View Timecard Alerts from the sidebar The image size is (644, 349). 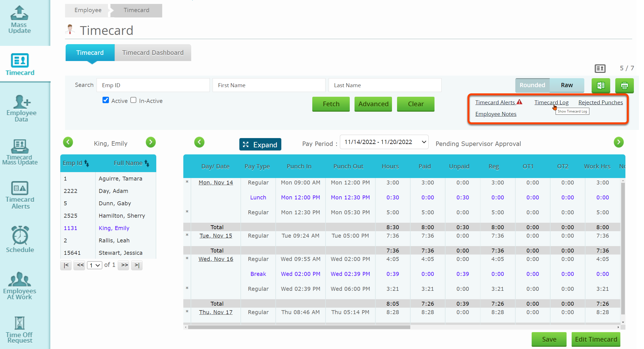click(x=20, y=194)
